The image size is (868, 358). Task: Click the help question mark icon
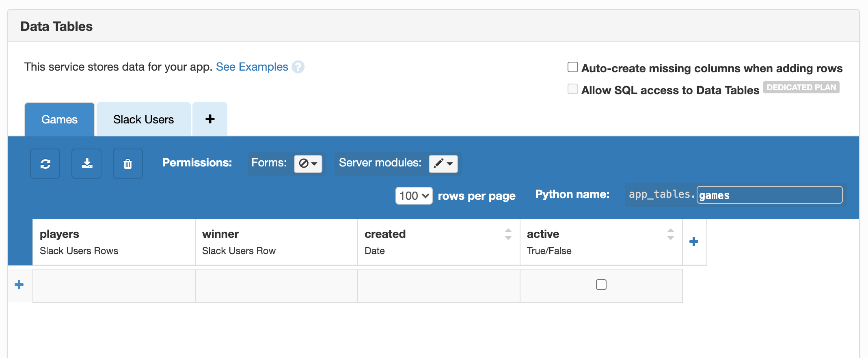pos(298,67)
